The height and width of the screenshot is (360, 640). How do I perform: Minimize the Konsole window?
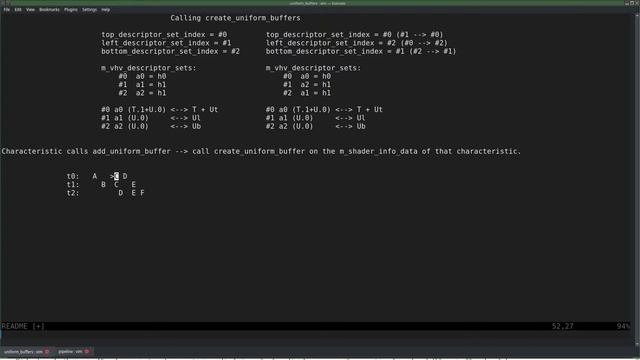[x=627, y=3]
